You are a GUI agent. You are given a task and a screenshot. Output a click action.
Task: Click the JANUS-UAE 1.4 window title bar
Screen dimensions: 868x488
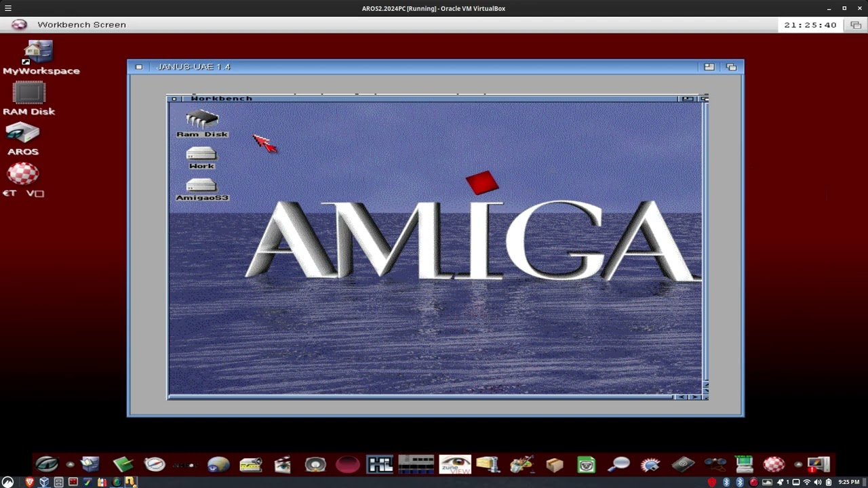coord(429,66)
